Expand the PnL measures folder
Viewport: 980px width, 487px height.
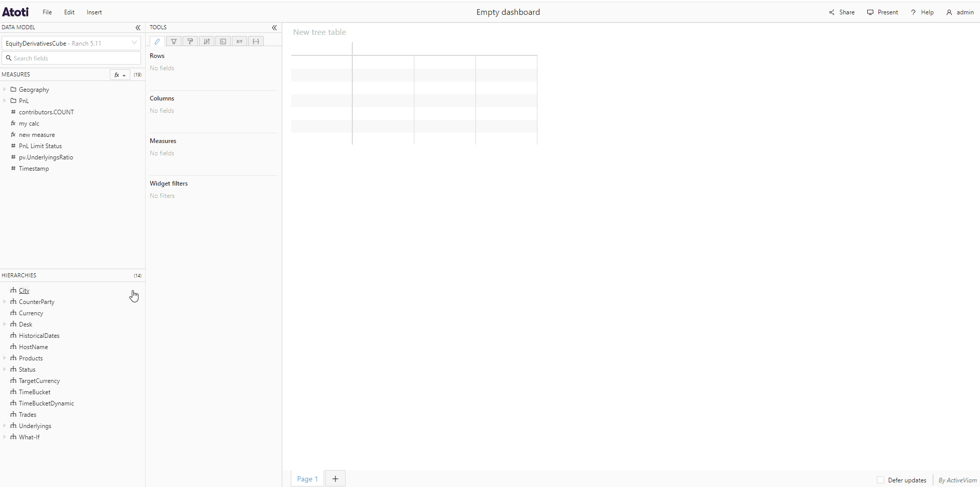point(5,100)
